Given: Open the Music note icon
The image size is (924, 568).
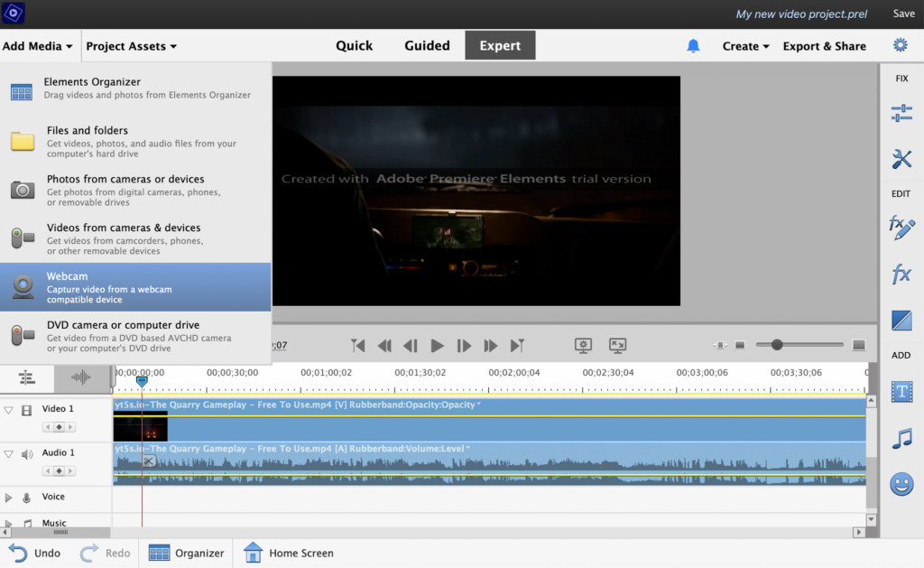Looking at the screenshot, I should pyautogui.click(x=901, y=439).
